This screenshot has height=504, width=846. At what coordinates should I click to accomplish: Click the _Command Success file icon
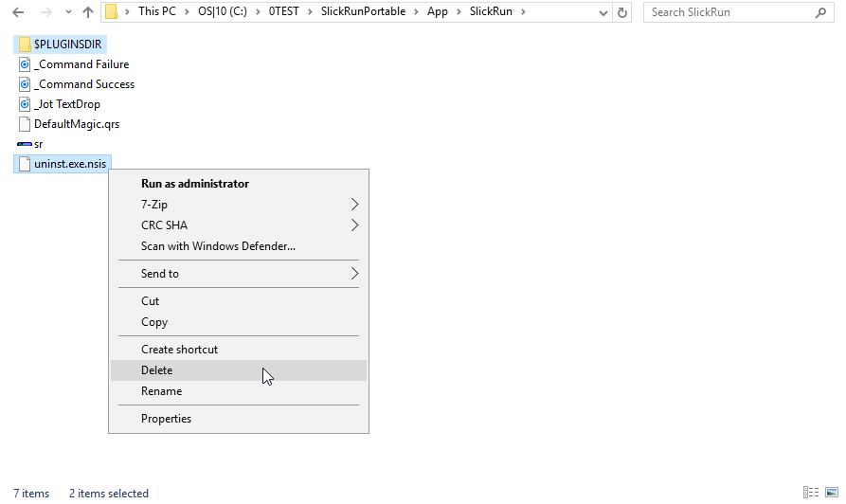(25, 84)
